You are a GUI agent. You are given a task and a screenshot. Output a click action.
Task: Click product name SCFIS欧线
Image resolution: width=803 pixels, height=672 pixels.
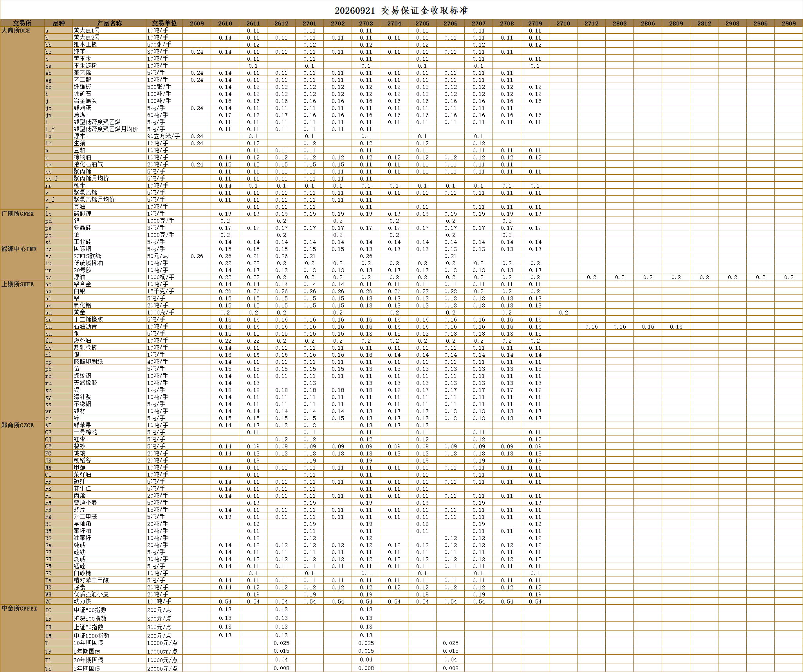tap(87, 256)
